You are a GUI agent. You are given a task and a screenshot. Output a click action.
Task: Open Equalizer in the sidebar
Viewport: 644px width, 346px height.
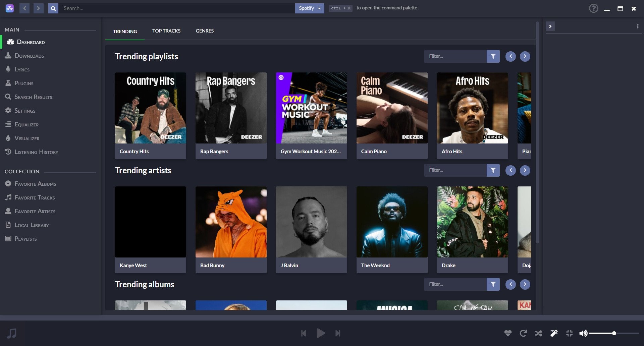click(x=50, y=124)
